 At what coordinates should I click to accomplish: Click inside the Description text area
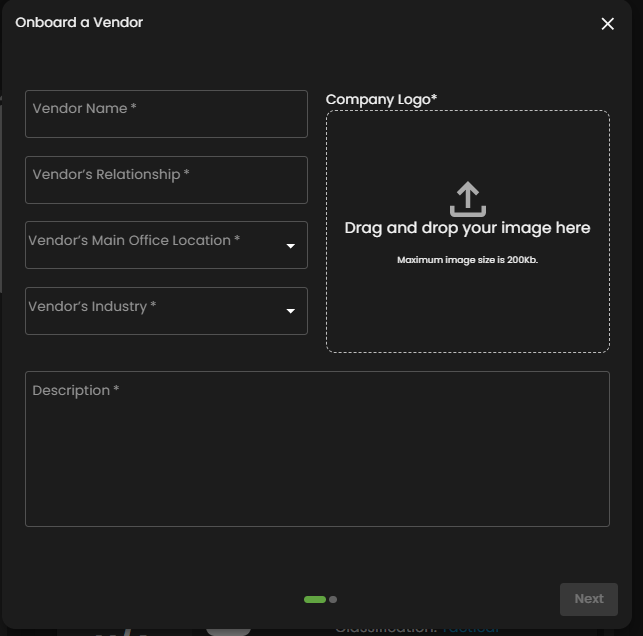click(x=317, y=460)
